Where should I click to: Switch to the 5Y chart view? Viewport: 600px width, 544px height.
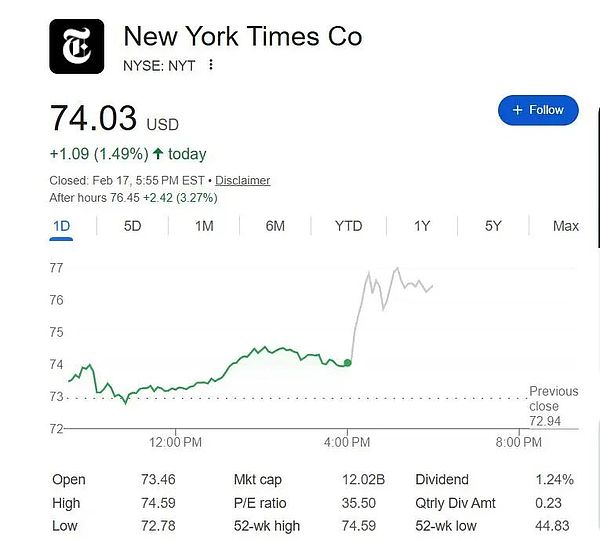coord(493,226)
